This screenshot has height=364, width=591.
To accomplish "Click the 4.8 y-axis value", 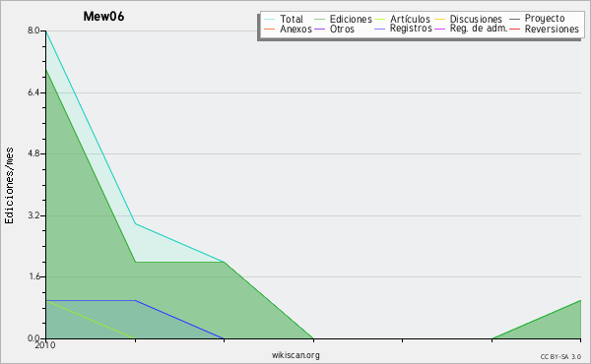I will click(x=33, y=153).
